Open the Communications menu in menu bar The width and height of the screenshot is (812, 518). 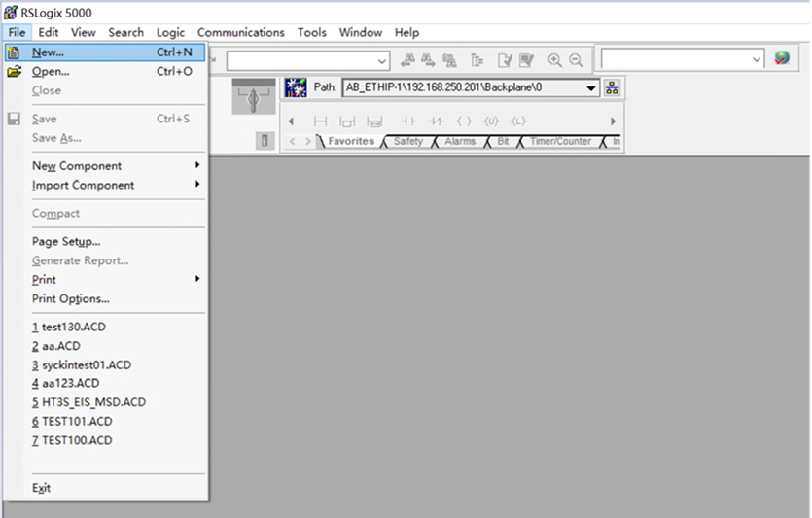(240, 32)
